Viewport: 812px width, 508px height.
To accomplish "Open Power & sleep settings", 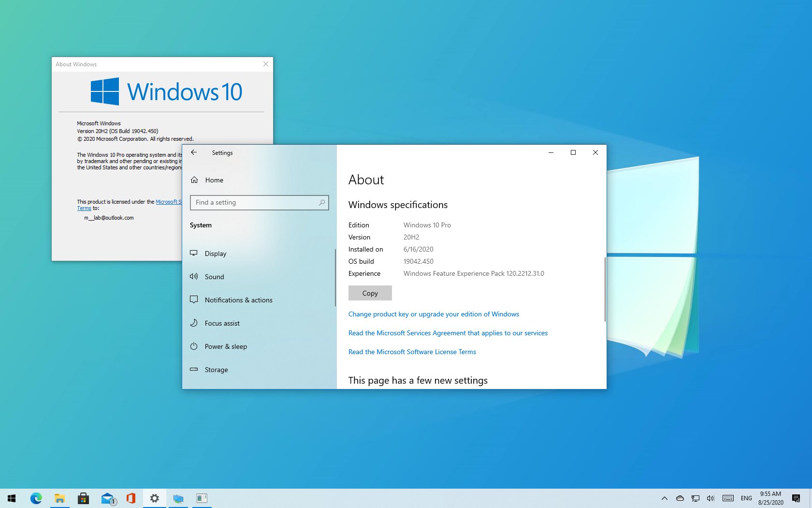I will click(x=226, y=346).
